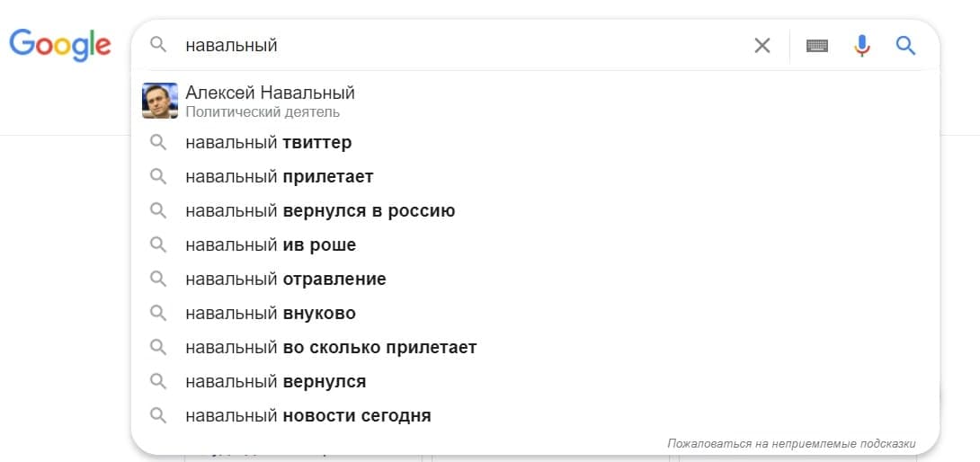Open the Алексей Навальный profile thumbnail

click(160, 101)
